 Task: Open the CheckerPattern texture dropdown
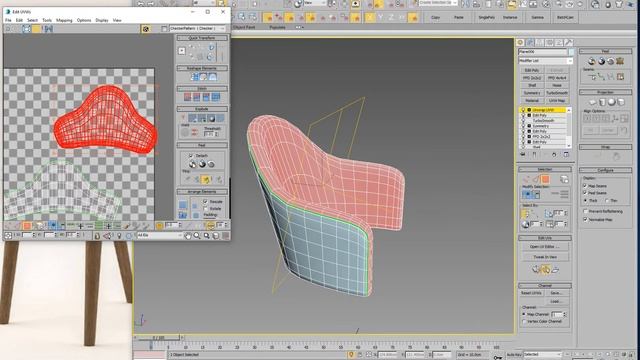[197, 29]
